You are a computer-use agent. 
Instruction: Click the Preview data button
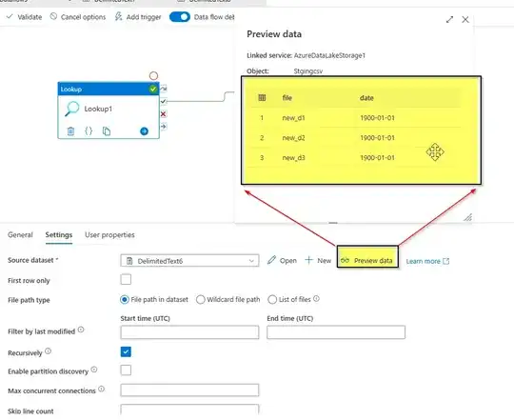click(x=367, y=256)
